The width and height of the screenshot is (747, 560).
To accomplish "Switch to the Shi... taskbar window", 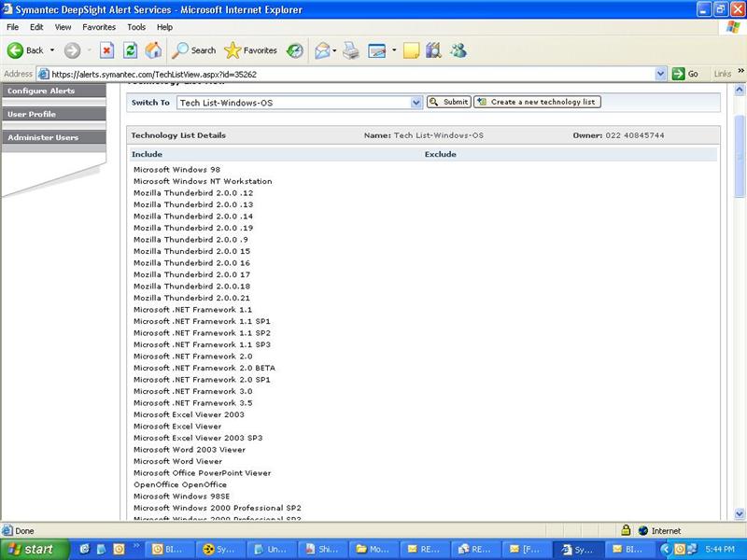I will tap(323, 550).
